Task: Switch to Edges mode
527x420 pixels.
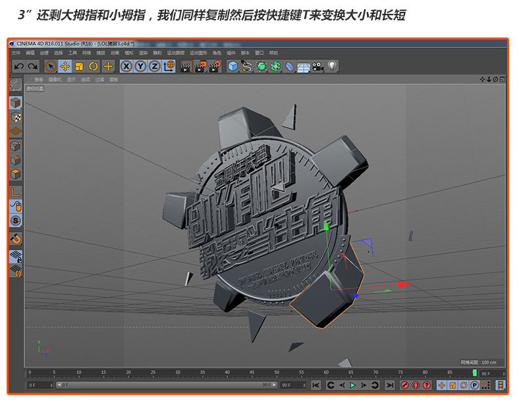Action: tap(15, 160)
